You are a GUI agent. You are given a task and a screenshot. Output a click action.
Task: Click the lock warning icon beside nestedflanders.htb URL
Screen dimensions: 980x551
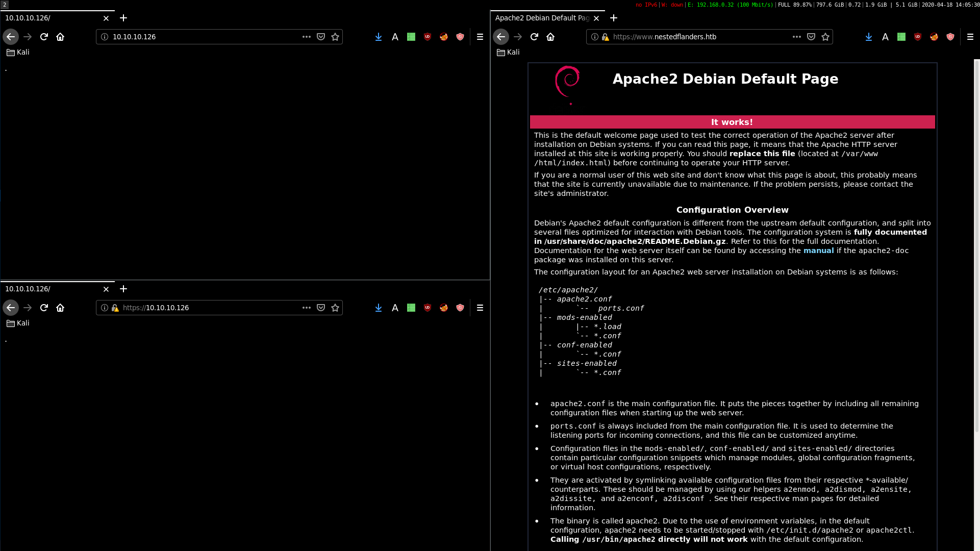coord(605,37)
